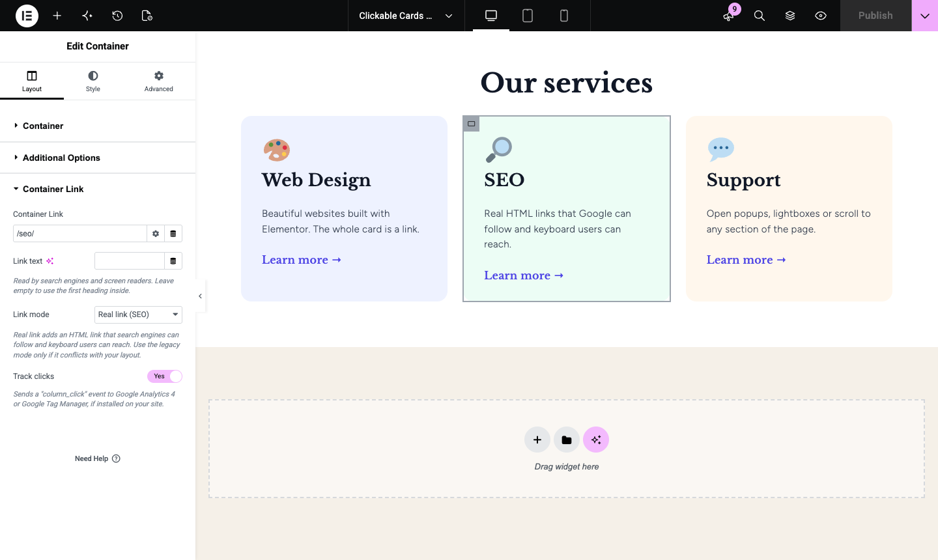Open the Finder search icon
Screen dimensions: 938x560
(x=760, y=16)
